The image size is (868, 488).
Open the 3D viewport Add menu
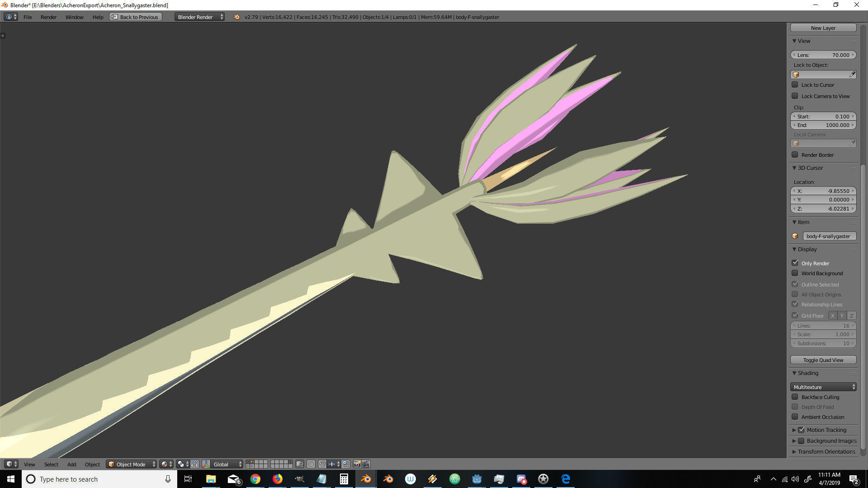pos(71,464)
